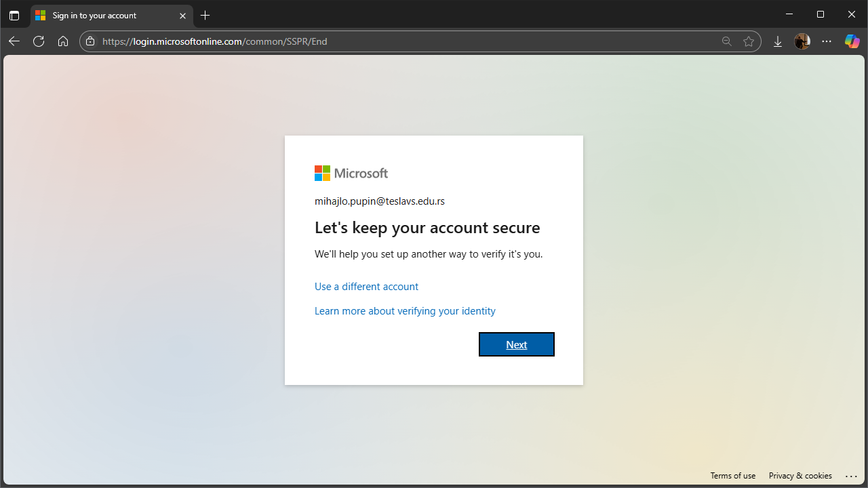Open a new tab with plus button
868x488 pixels.
click(x=205, y=15)
